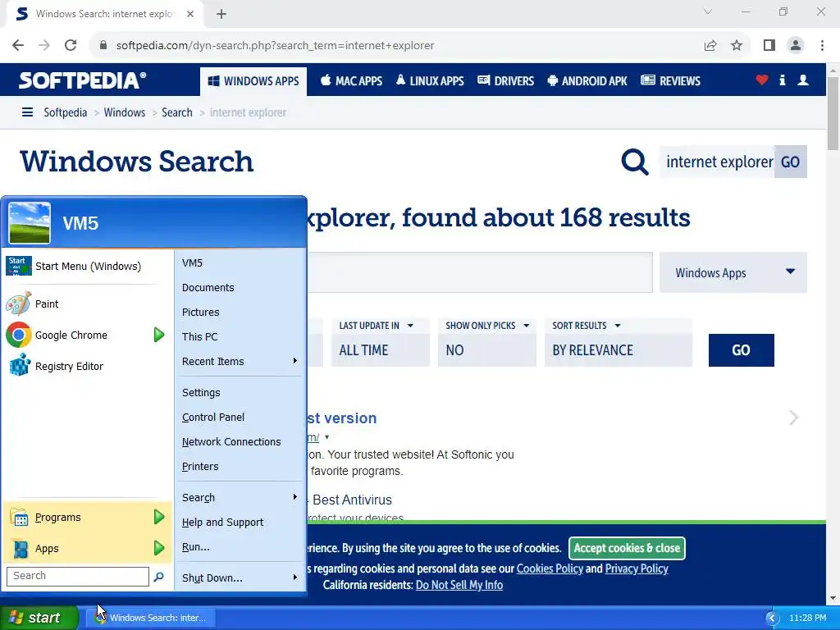840x630 pixels.
Task: Open the Show Only Picks dropdown
Action: coord(487,342)
